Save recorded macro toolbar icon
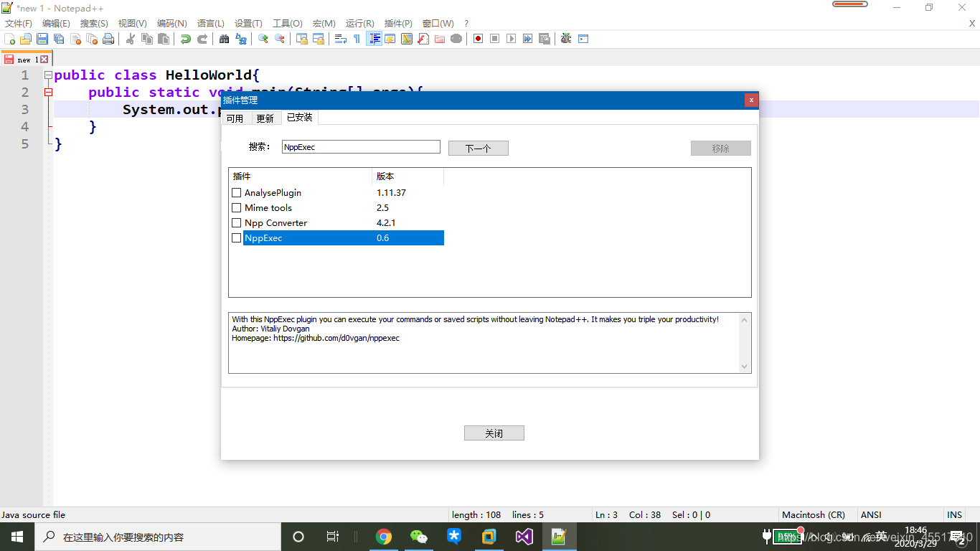This screenshot has height=551, width=980. (x=545, y=39)
